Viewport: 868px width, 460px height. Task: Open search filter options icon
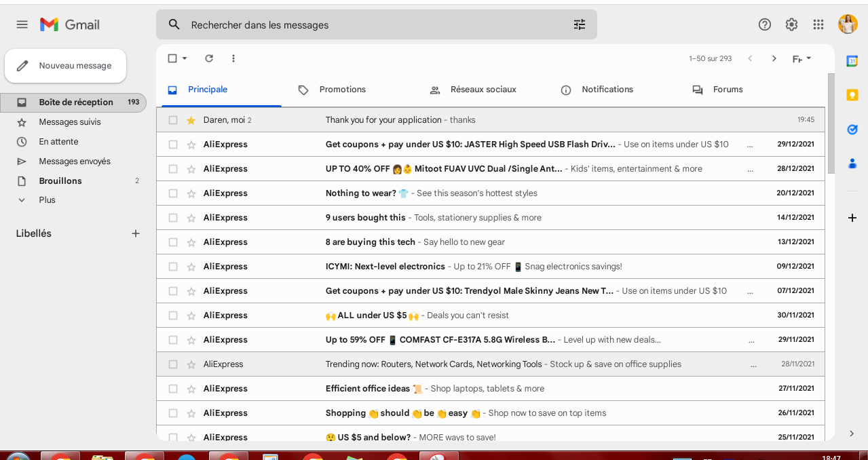[579, 24]
